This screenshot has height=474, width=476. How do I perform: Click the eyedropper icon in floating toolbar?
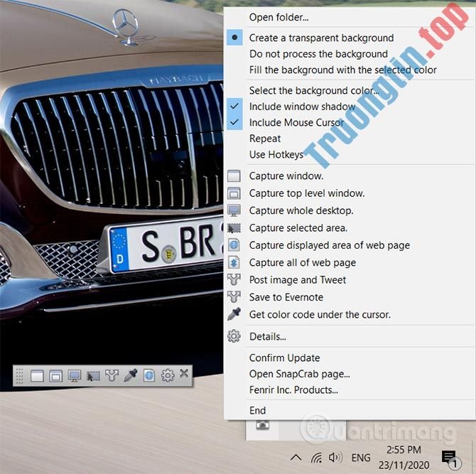tap(130, 376)
